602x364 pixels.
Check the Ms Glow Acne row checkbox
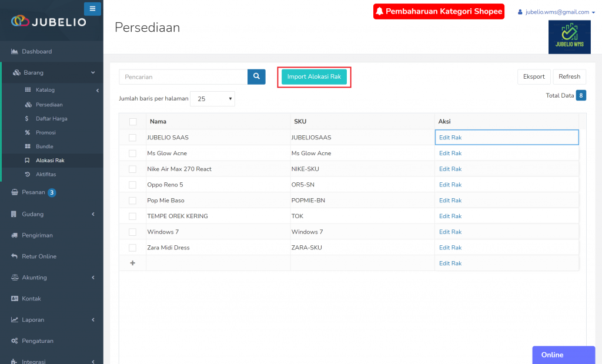(x=132, y=153)
